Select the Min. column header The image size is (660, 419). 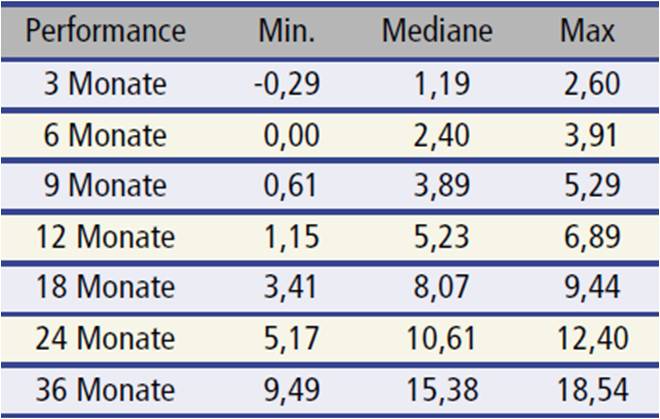click(287, 31)
